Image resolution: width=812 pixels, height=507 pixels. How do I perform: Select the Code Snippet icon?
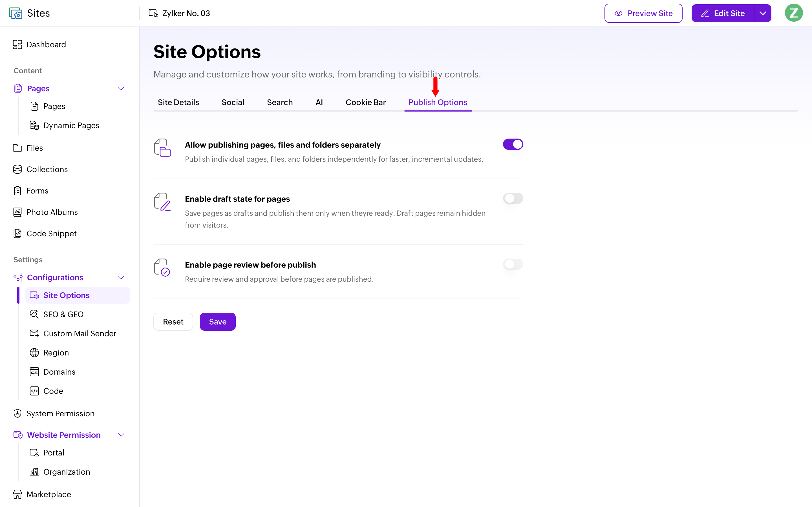click(17, 234)
